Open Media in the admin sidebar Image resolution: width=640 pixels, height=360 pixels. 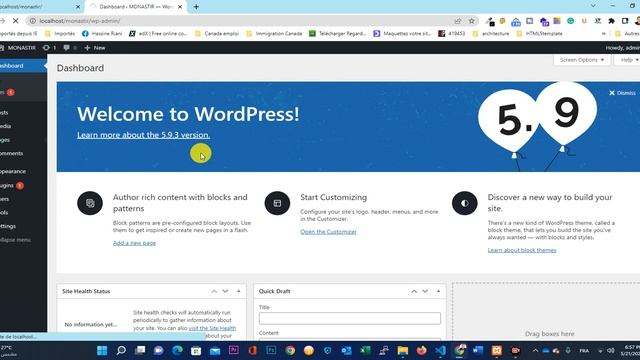click(23, 126)
